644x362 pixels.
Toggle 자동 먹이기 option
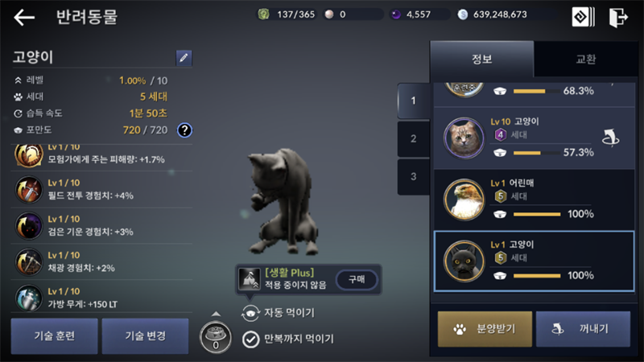click(250, 313)
